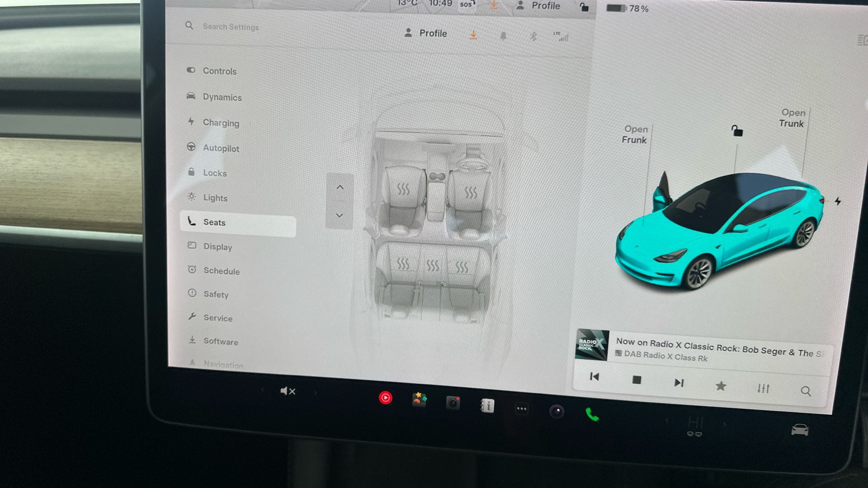The image size is (868, 488).
Task: Launch the dashcam camera app
Action: click(453, 403)
